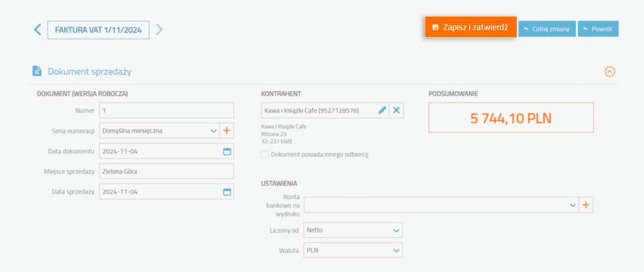Add bank account with plus icon
Viewport: 644px width, 272px height.
point(586,205)
